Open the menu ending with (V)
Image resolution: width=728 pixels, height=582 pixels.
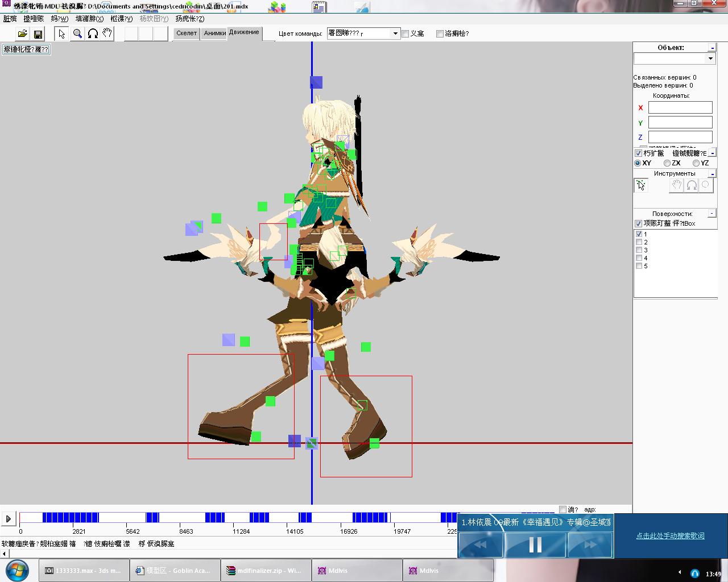(x=121, y=19)
